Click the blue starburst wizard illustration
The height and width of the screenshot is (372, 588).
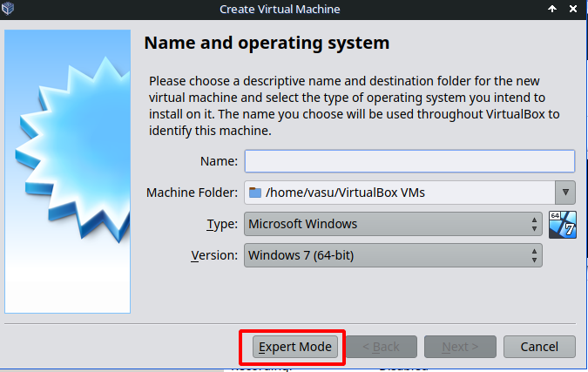(x=67, y=170)
